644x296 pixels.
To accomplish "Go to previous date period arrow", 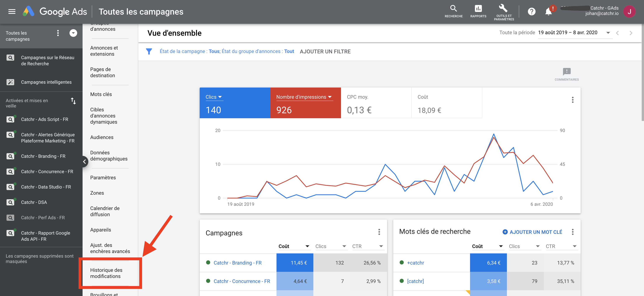I will pos(617,33).
